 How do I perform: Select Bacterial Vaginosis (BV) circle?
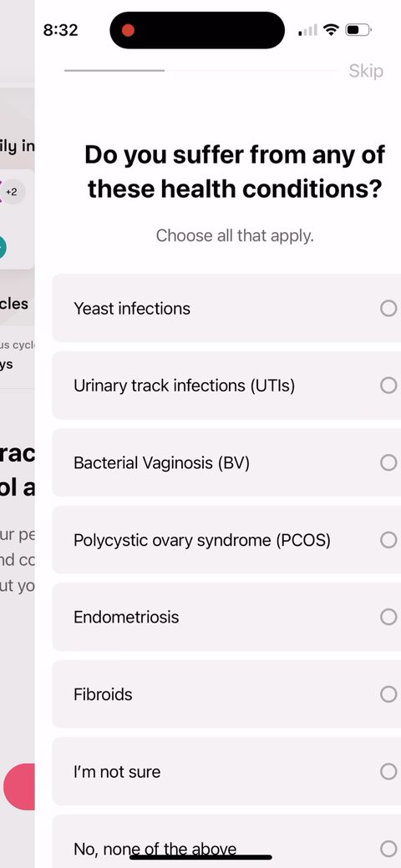tap(388, 462)
